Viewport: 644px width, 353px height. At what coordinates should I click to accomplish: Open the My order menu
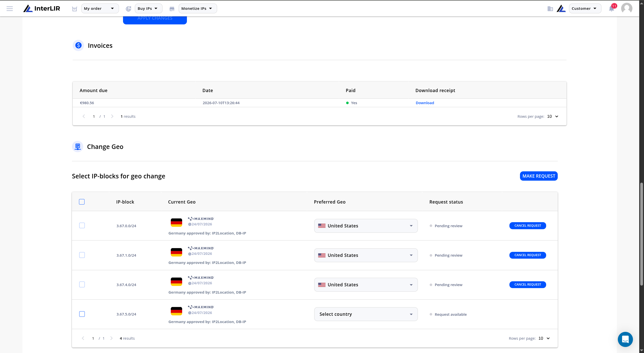(x=100, y=9)
